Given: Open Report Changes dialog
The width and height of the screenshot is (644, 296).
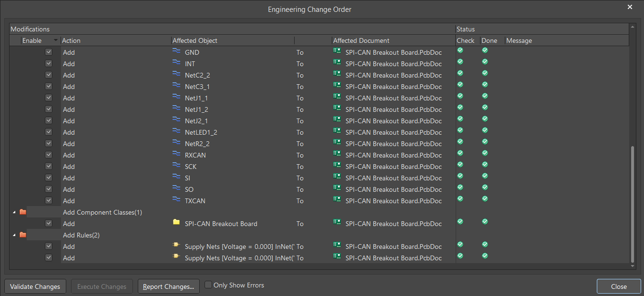Looking at the screenshot, I should pyautogui.click(x=169, y=286).
